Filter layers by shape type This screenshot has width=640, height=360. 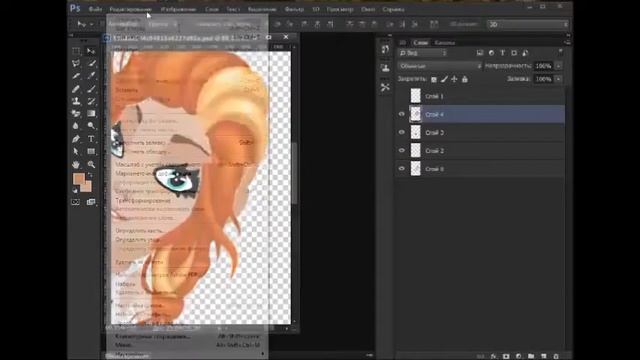point(514,53)
